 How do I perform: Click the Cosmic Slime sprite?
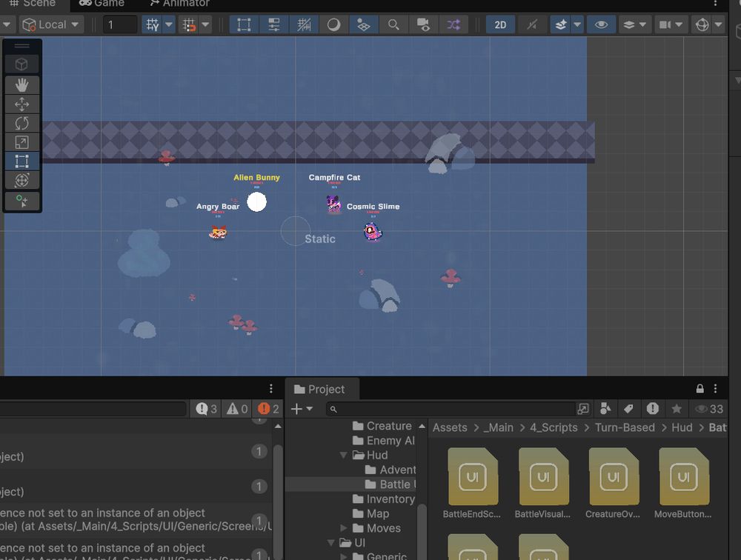click(x=373, y=232)
